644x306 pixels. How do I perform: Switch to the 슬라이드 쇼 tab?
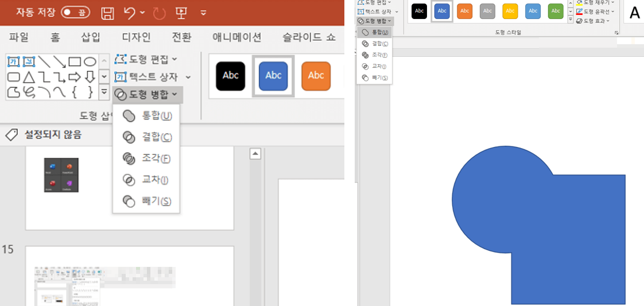pos(309,38)
